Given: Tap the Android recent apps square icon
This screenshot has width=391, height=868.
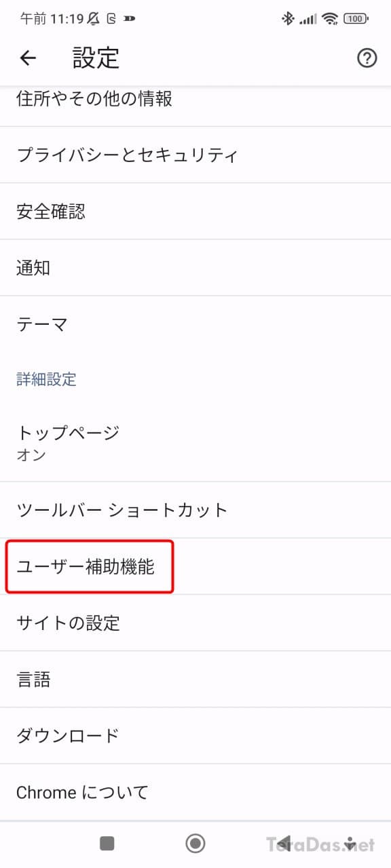Looking at the screenshot, I should (107, 843).
